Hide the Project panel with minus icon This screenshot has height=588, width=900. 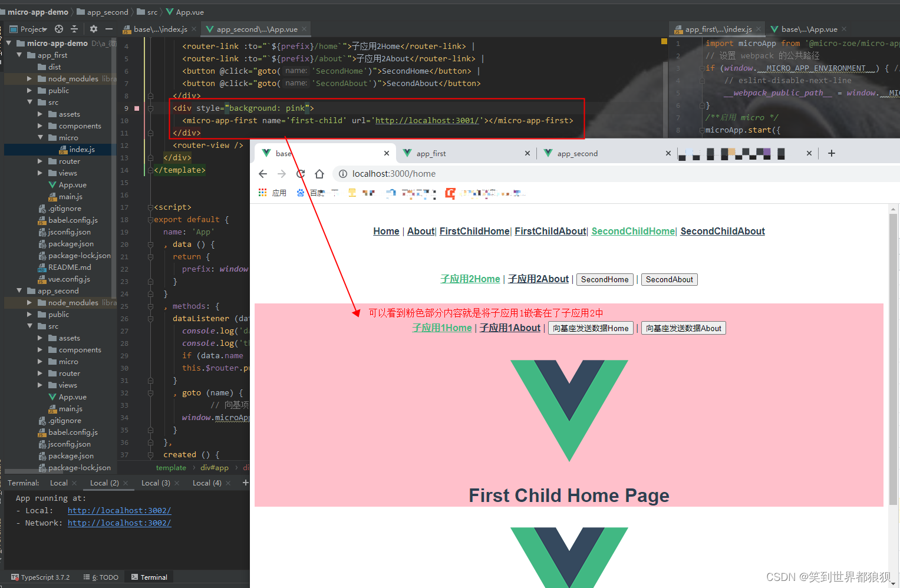click(108, 29)
